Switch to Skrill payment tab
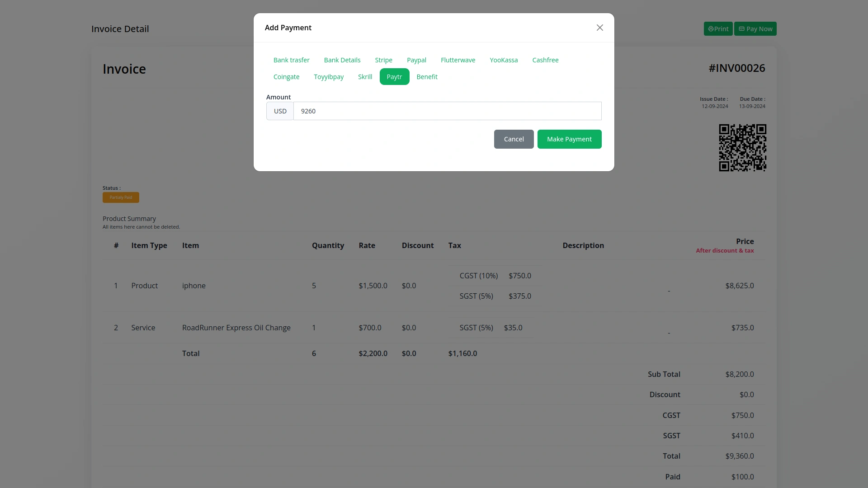The image size is (868, 488). (365, 77)
